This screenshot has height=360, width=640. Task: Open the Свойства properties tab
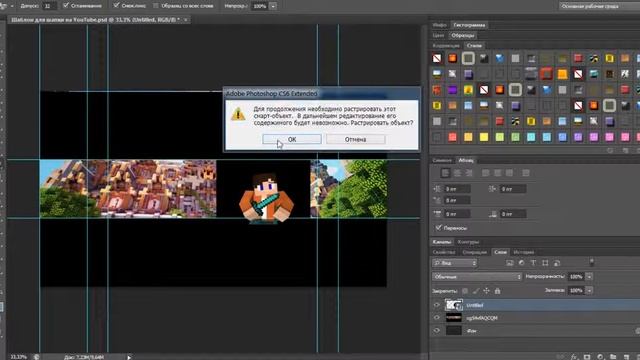(444, 252)
